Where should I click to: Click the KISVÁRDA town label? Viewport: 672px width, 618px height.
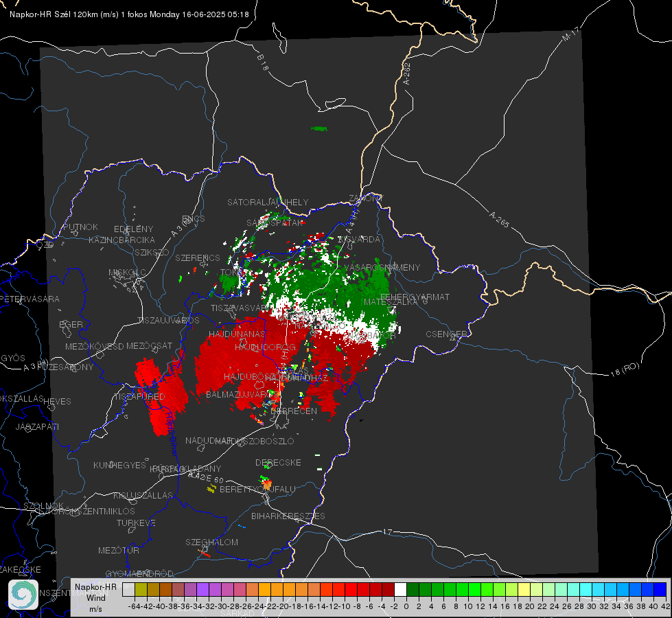point(359,240)
